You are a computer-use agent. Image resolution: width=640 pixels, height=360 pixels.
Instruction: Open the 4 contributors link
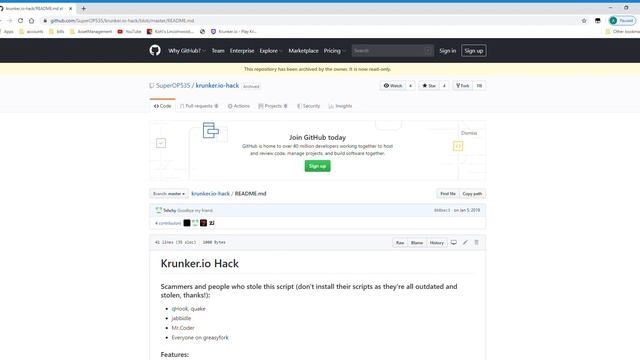point(168,223)
